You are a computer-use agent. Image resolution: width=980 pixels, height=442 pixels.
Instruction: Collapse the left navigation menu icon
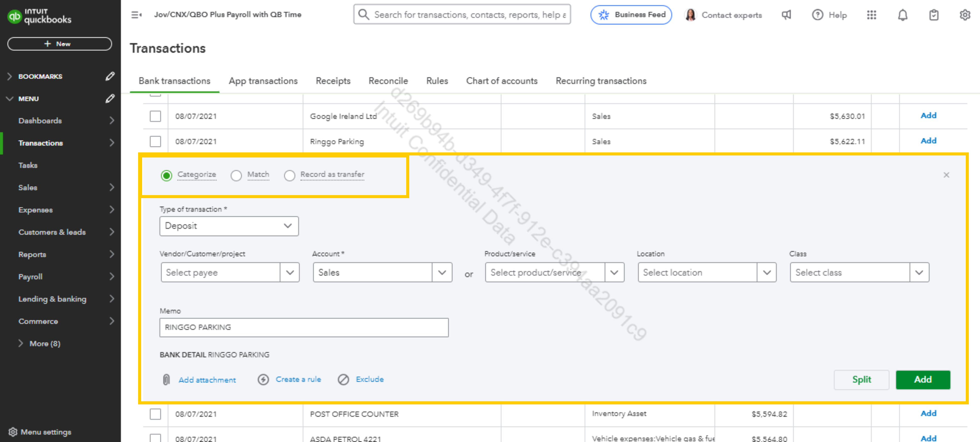[x=136, y=15]
